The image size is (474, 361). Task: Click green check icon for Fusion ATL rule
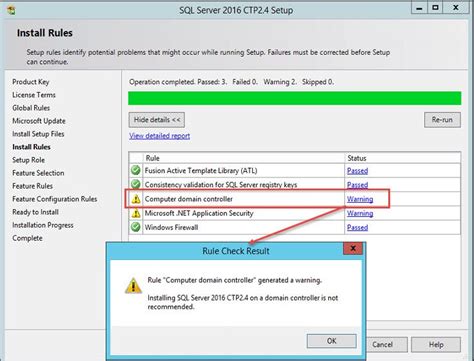click(136, 170)
